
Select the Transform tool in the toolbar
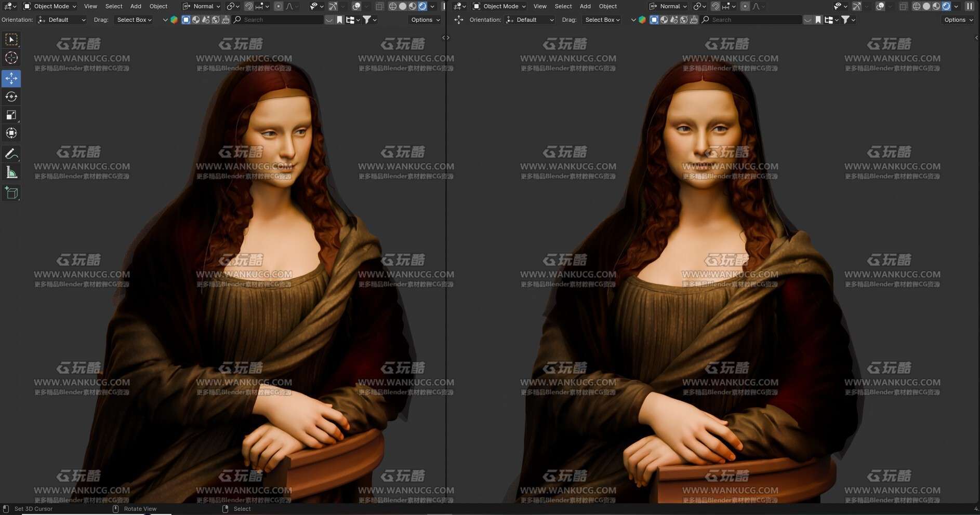[11, 133]
